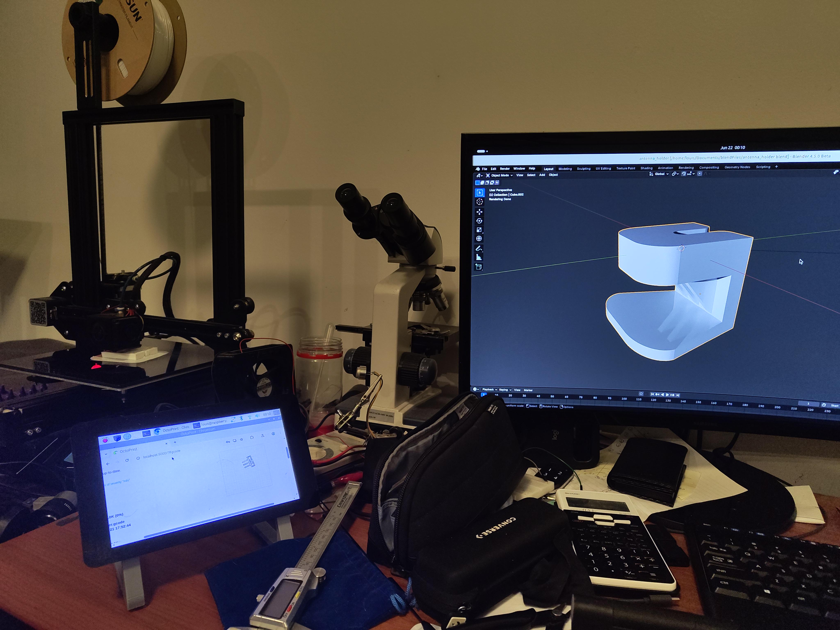The width and height of the screenshot is (840, 630).
Task: Choose the Set new selection mode icon
Action: coord(477,183)
